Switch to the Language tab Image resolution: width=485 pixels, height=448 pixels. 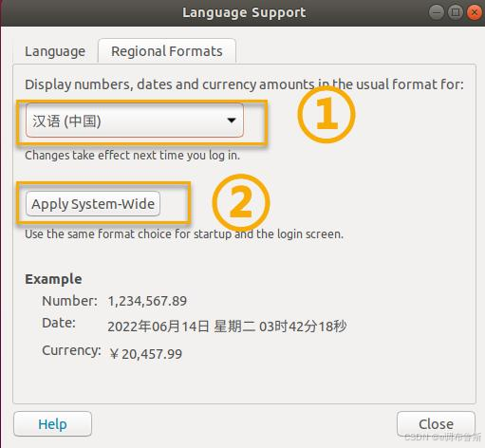pos(55,51)
